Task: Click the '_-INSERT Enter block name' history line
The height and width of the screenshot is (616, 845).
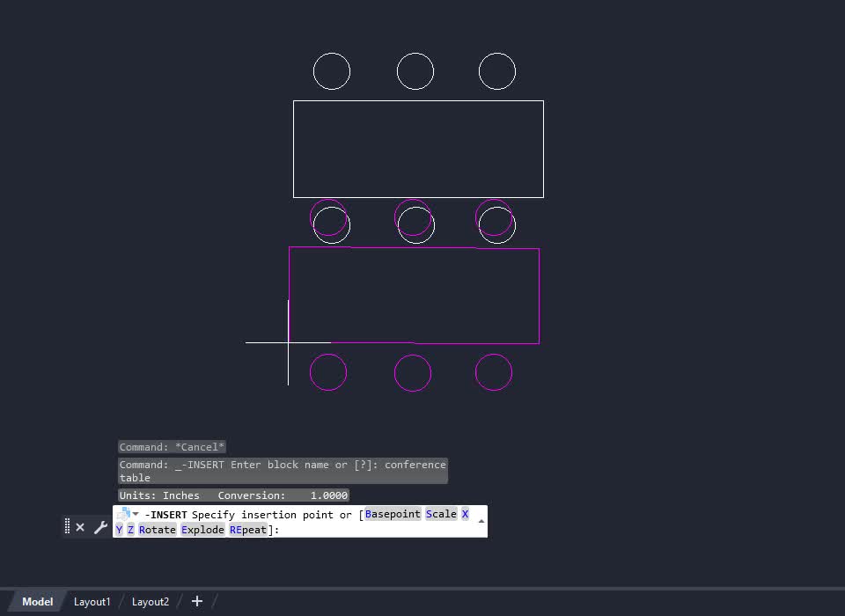Action: (x=283, y=471)
